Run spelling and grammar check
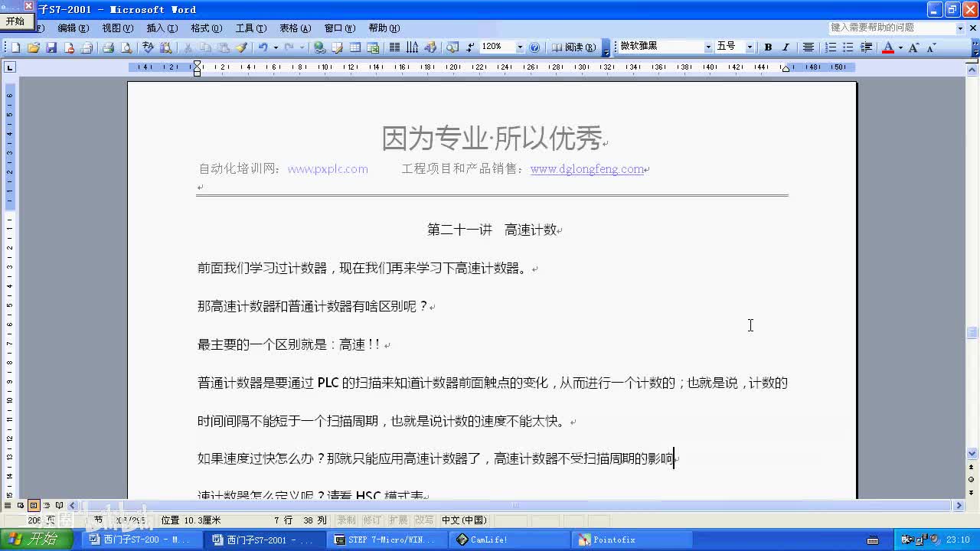 149,47
